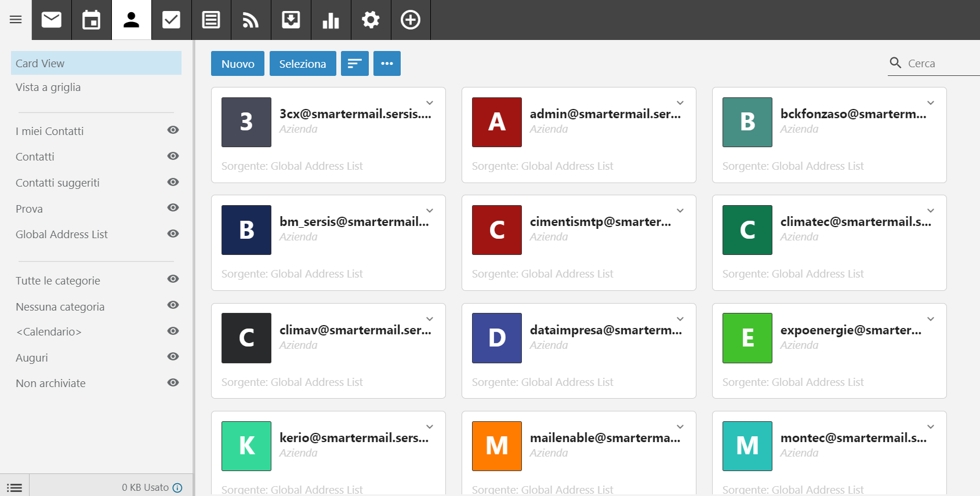Open the Mail inbox icon
980x496 pixels.
point(52,20)
